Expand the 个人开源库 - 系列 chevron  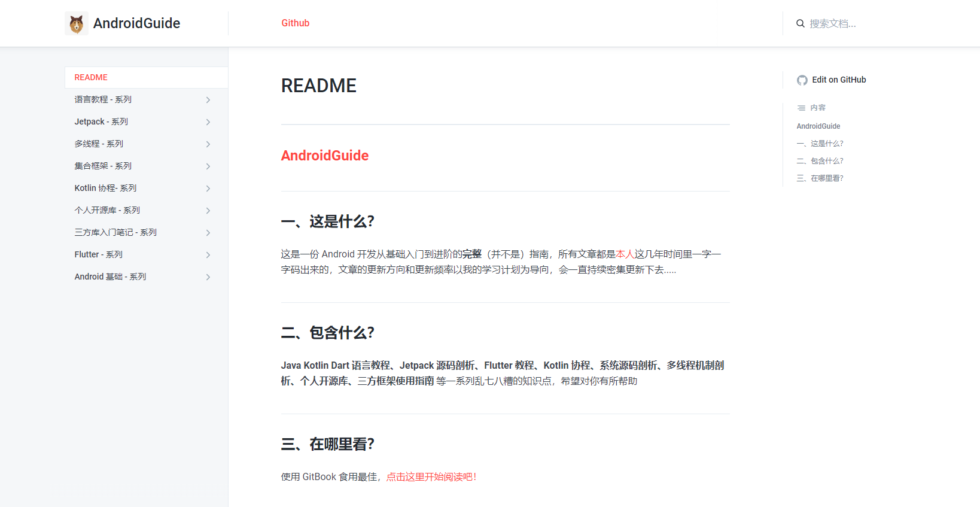click(208, 211)
